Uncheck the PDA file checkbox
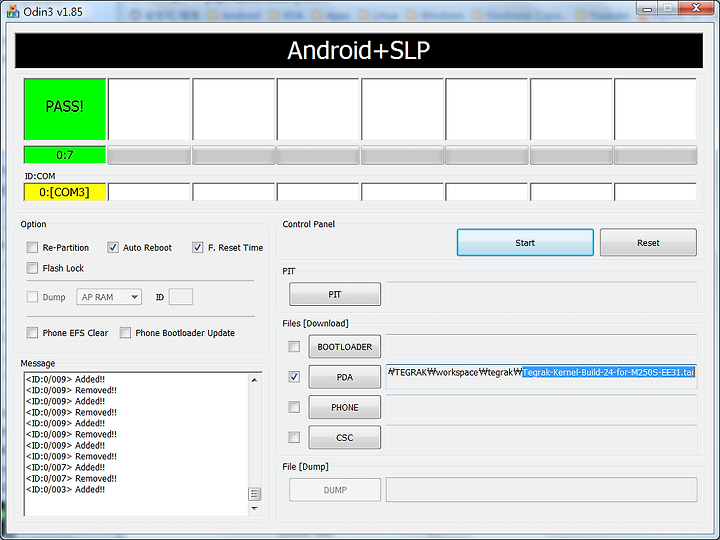This screenshot has height=540, width=720. (294, 377)
